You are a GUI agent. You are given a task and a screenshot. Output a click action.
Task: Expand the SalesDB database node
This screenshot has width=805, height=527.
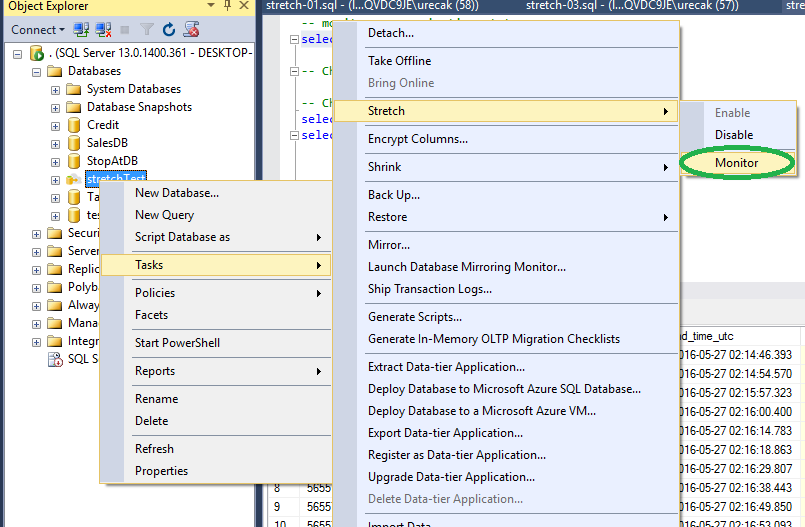(55, 144)
